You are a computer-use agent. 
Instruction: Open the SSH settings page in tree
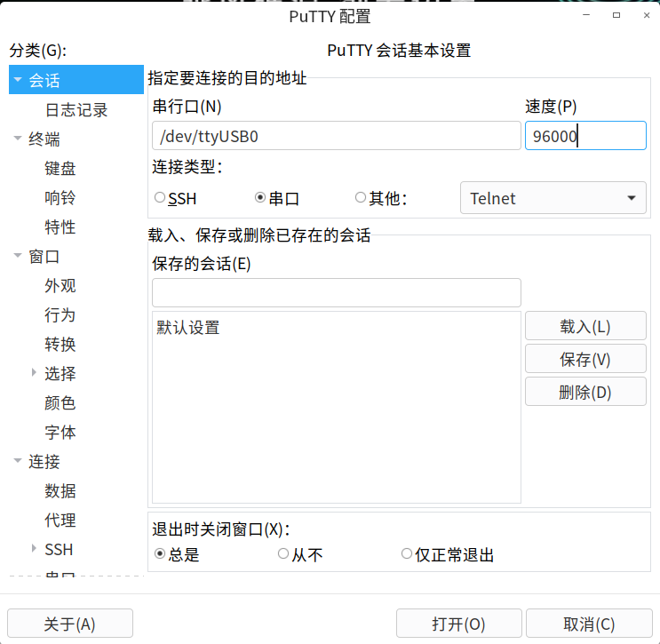pyautogui.click(x=59, y=550)
